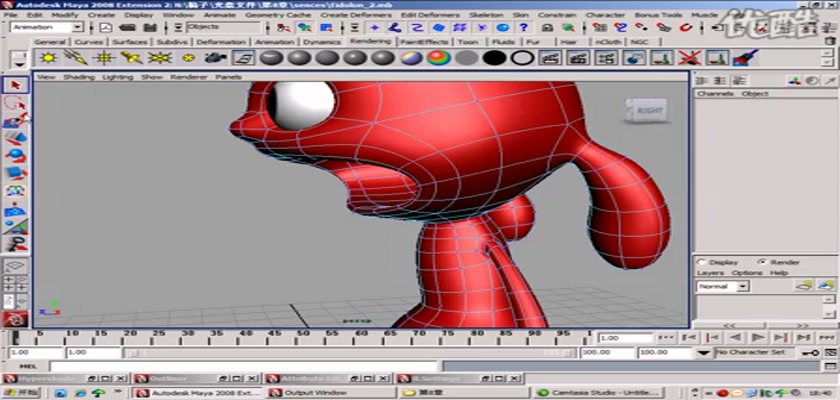Activate the Scale tool in toolbox
The image size is (840, 400).
coord(16,173)
